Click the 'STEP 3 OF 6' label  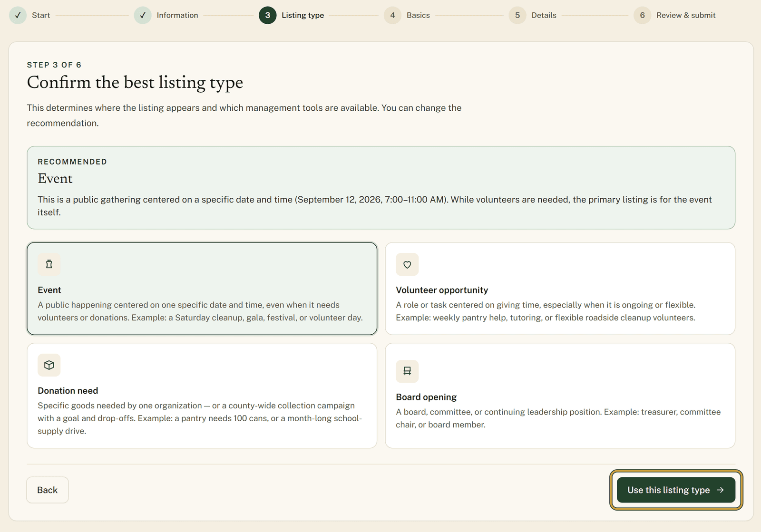tap(54, 65)
